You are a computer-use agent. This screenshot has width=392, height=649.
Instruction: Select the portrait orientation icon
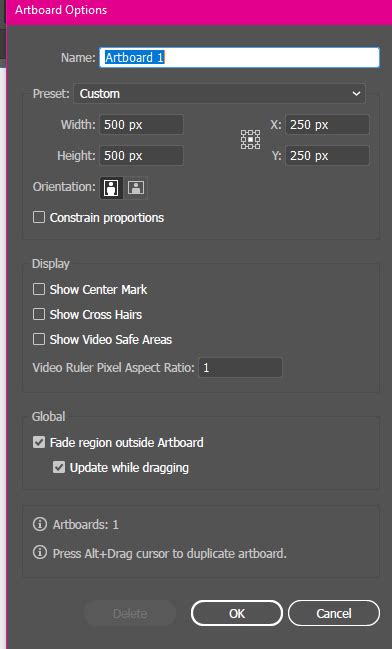pos(111,188)
